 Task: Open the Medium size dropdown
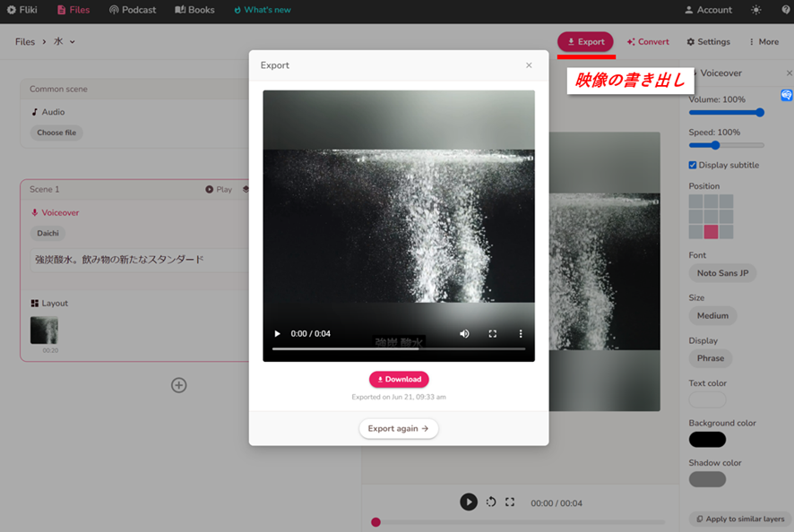[x=712, y=315]
